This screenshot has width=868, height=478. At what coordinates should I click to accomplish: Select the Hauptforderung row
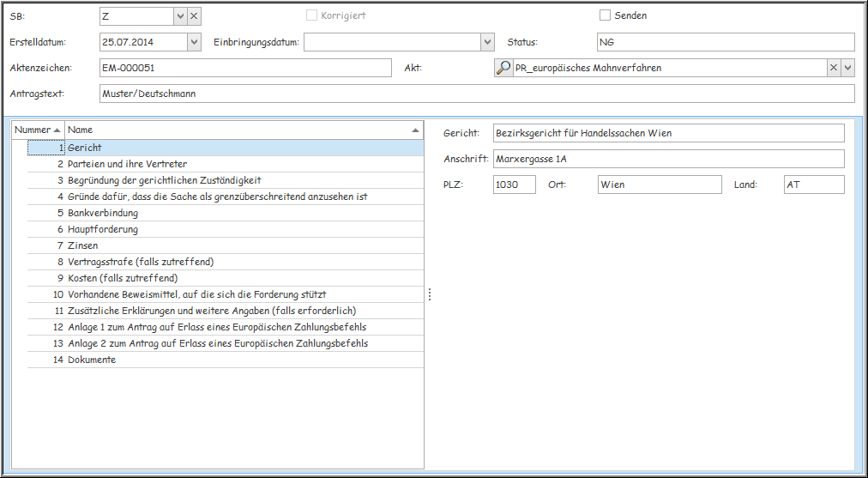click(x=103, y=229)
